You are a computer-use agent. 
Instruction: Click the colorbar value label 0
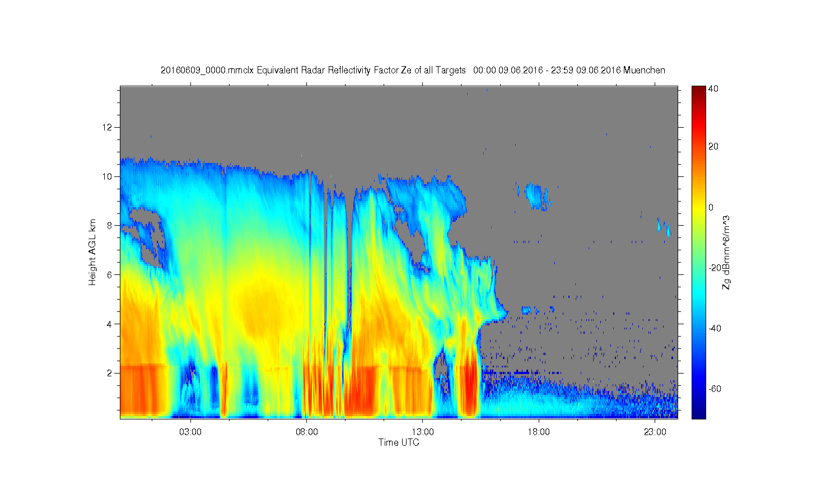[711, 207]
